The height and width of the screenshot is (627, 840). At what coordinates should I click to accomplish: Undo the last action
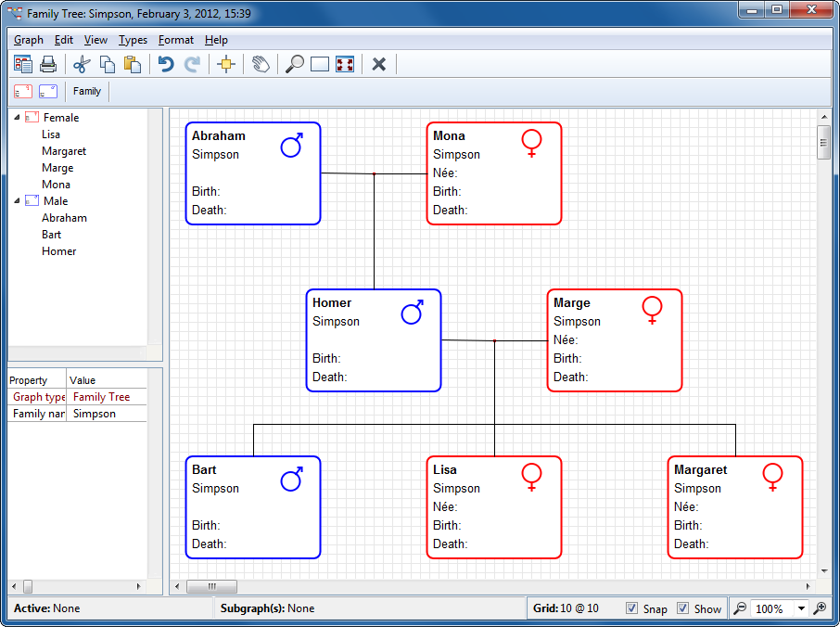pos(166,64)
